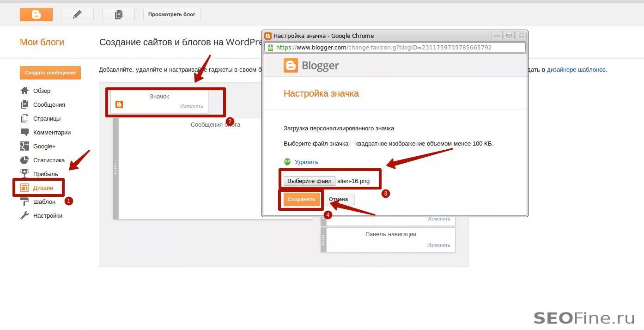The width and height of the screenshot is (644, 330).
Task: Click the Панель навигации gadget title
Action: (x=391, y=234)
